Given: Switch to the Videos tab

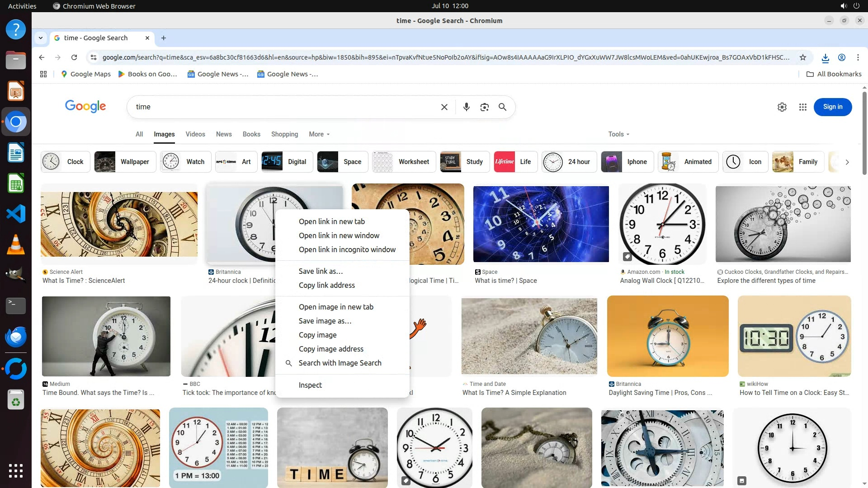Looking at the screenshot, I should coord(195,134).
